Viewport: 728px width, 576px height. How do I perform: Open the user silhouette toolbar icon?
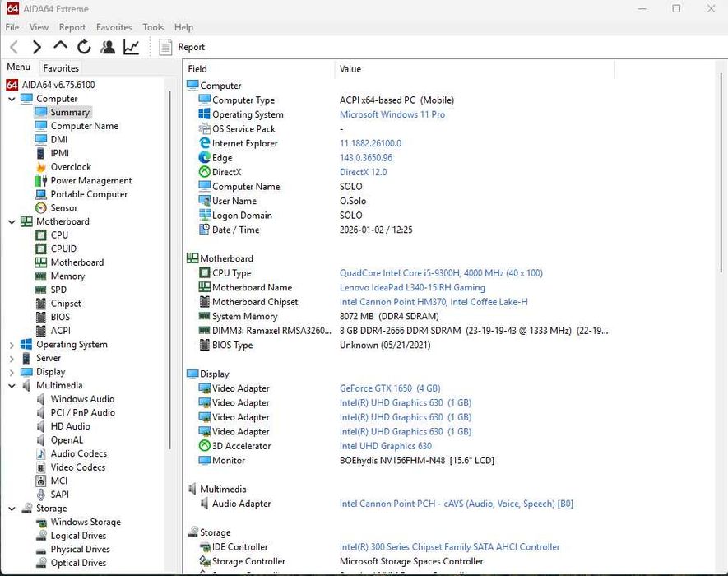(x=108, y=47)
